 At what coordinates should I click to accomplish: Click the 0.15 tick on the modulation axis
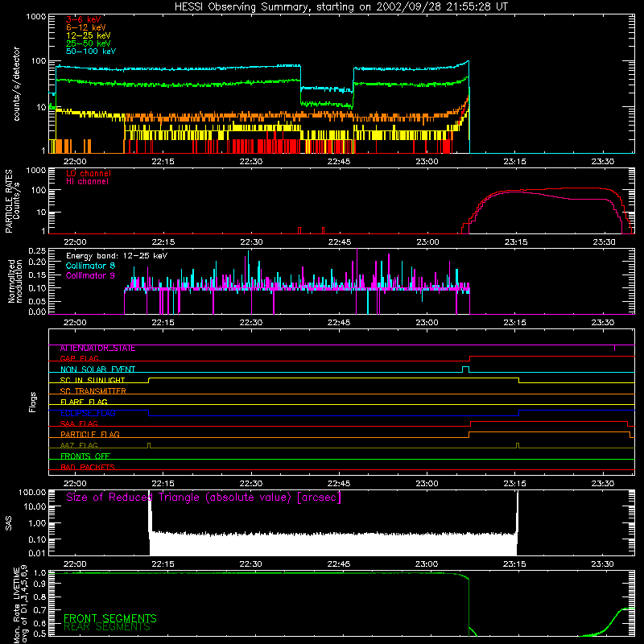[x=37, y=275]
